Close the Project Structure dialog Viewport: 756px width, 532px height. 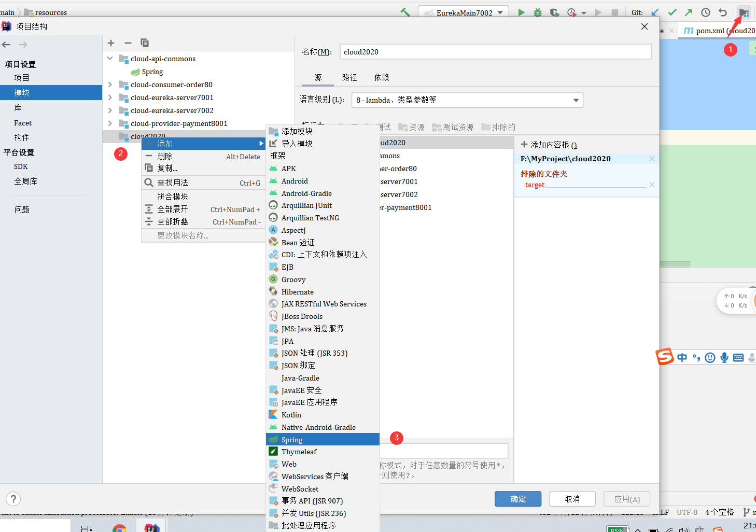tap(645, 26)
